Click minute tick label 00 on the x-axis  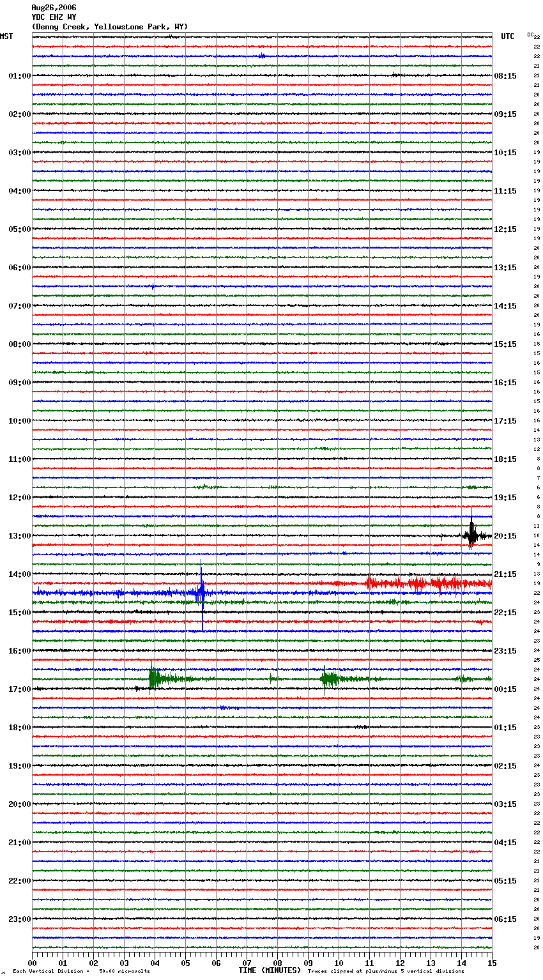(x=33, y=963)
